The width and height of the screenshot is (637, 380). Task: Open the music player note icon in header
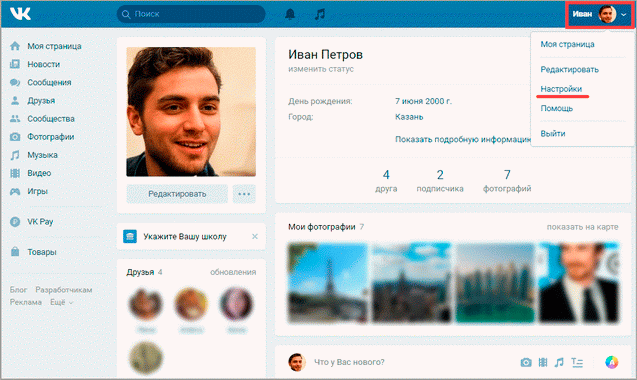[x=320, y=14]
